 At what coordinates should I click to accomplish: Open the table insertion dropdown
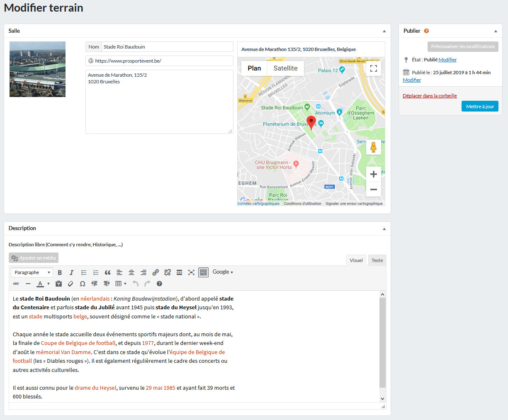pyautogui.click(x=121, y=284)
